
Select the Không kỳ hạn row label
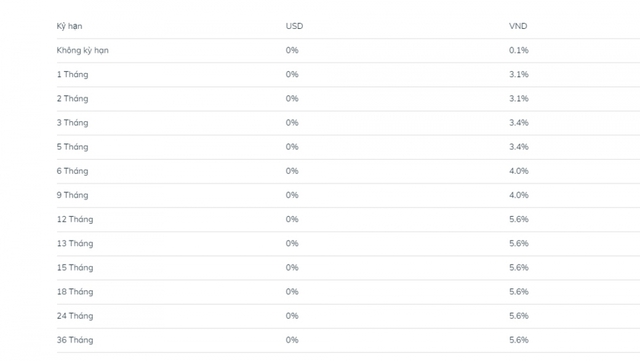[82, 51]
